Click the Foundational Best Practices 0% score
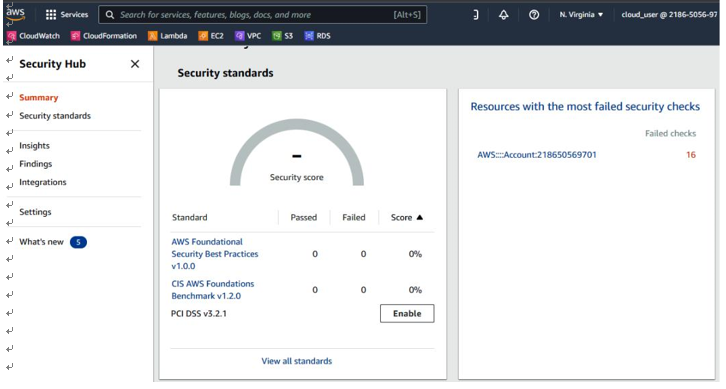Screen dimensions: 726x389 tap(415, 254)
